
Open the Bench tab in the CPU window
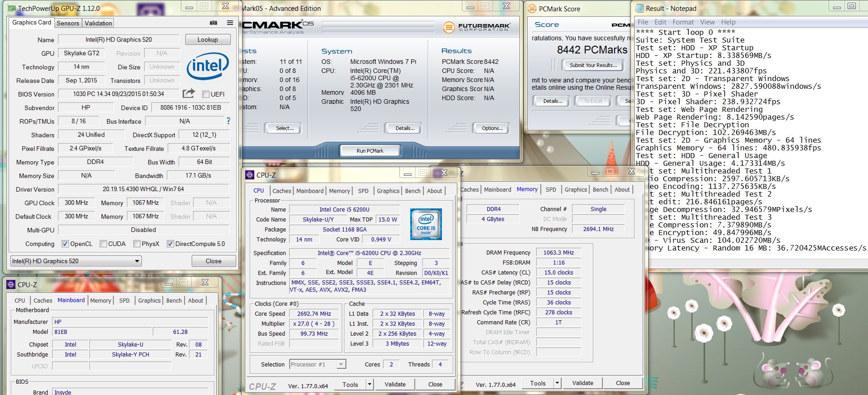pyautogui.click(x=413, y=191)
